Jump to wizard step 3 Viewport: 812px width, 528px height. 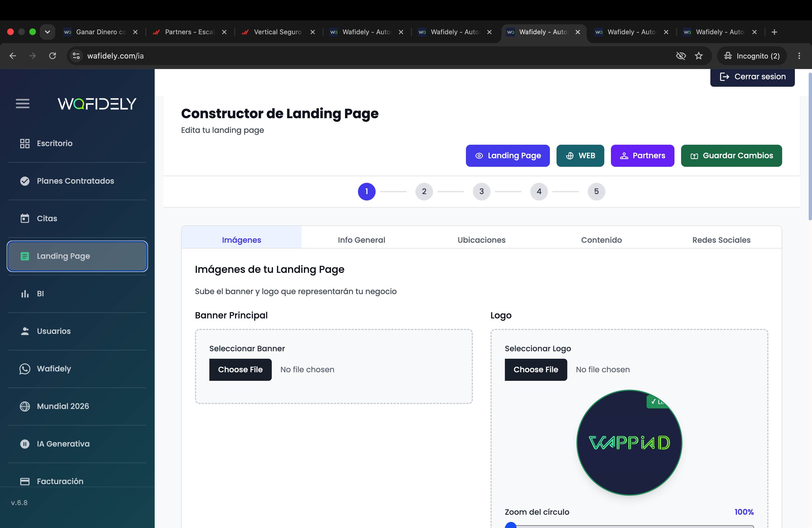click(x=481, y=191)
